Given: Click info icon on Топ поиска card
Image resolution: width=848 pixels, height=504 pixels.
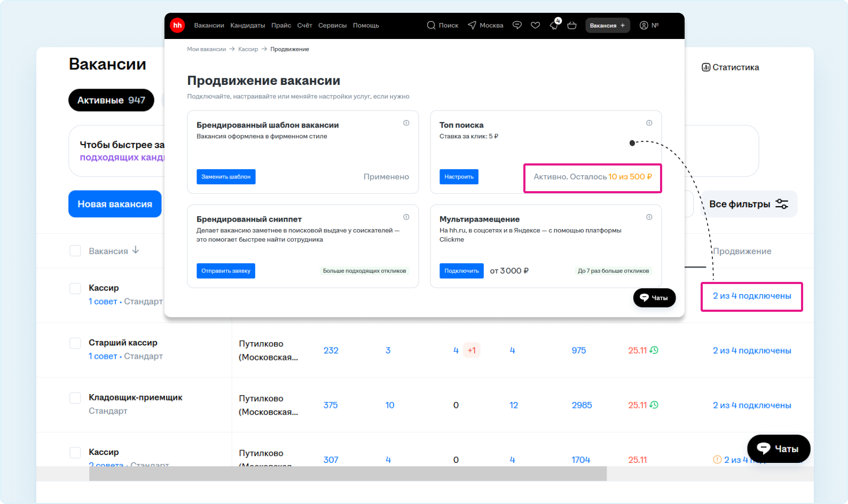Looking at the screenshot, I should pyautogui.click(x=649, y=123).
